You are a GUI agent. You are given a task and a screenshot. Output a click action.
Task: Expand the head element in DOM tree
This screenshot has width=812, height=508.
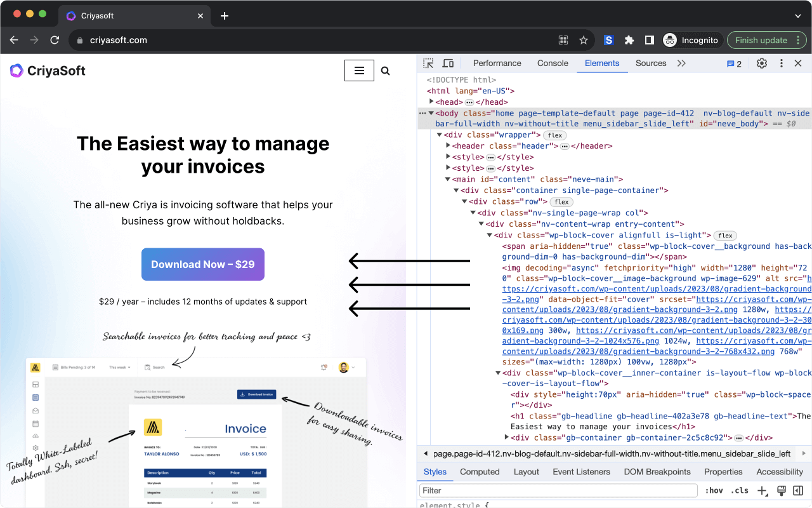point(432,102)
